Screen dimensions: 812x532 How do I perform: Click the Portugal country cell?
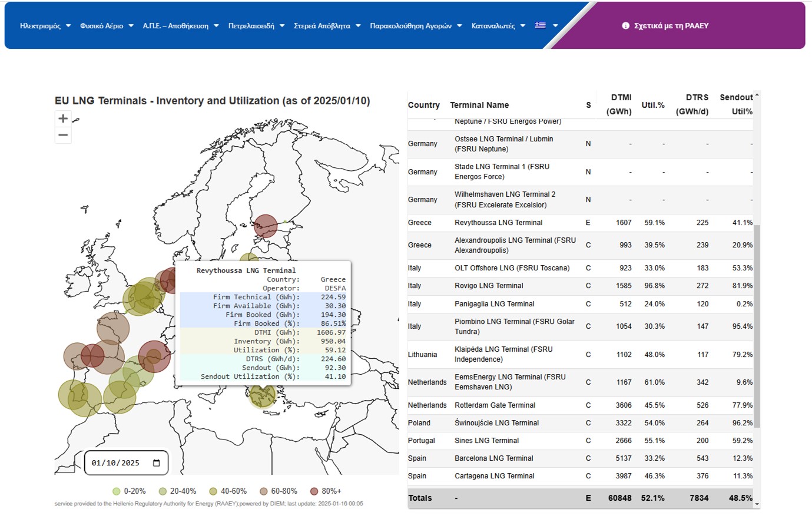[422, 441]
